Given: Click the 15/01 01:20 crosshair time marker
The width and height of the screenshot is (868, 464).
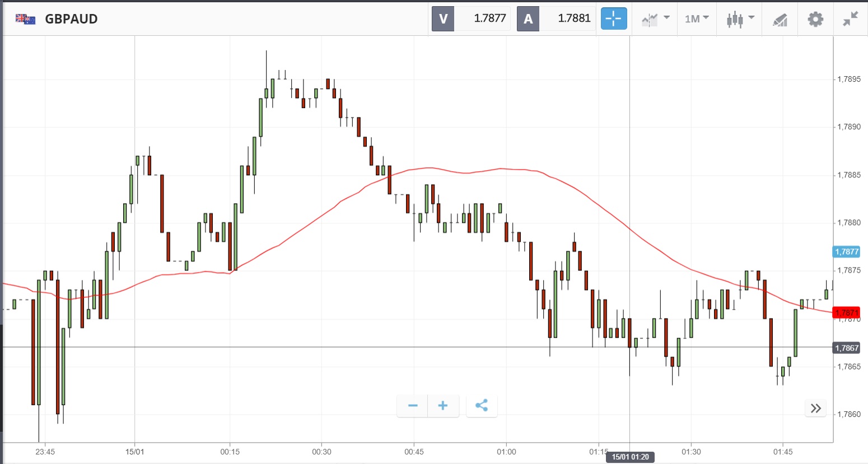Looking at the screenshot, I should pos(630,457).
